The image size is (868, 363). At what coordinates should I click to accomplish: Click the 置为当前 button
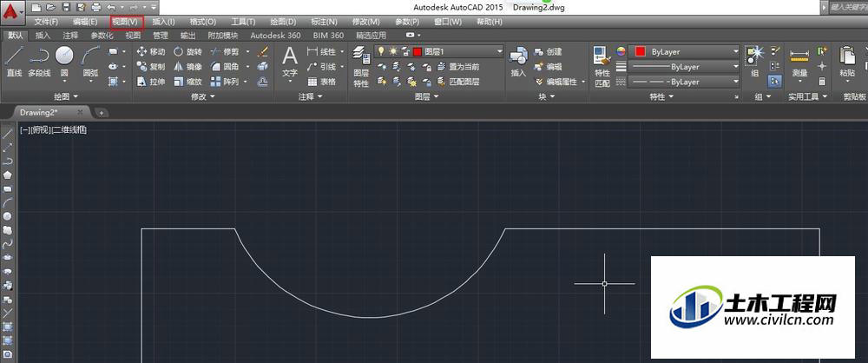457,67
